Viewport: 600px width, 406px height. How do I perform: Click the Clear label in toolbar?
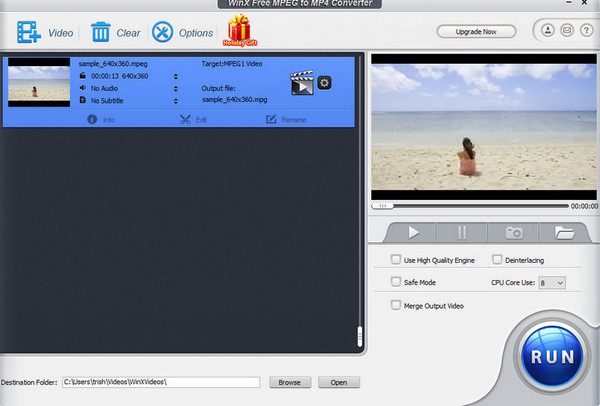128,33
